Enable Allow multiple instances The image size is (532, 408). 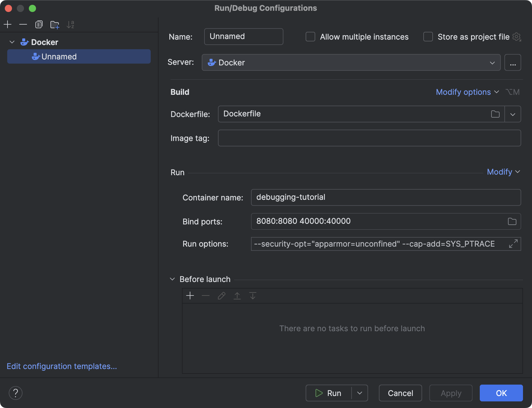point(310,36)
